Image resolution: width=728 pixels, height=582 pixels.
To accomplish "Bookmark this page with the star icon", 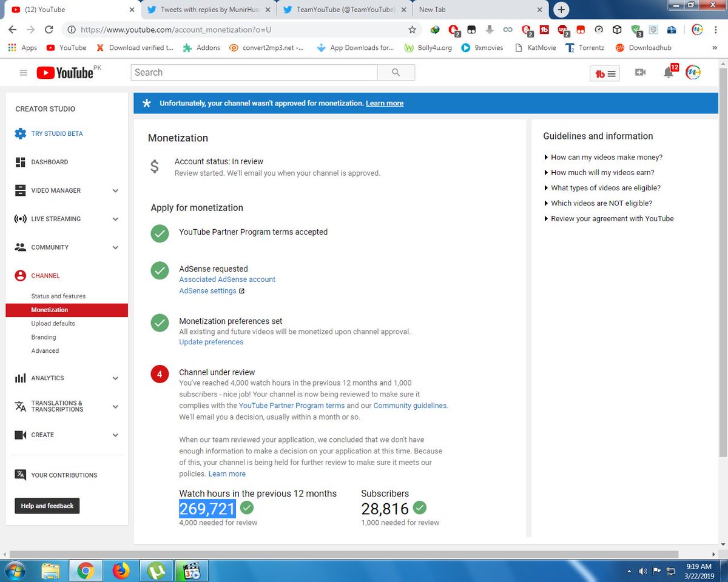I will coord(412,29).
